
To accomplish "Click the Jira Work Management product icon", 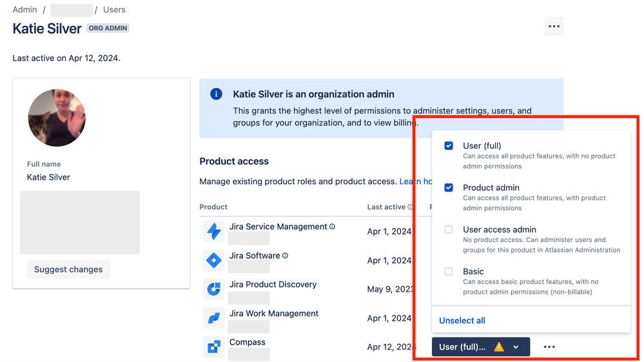I will [213, 318].
